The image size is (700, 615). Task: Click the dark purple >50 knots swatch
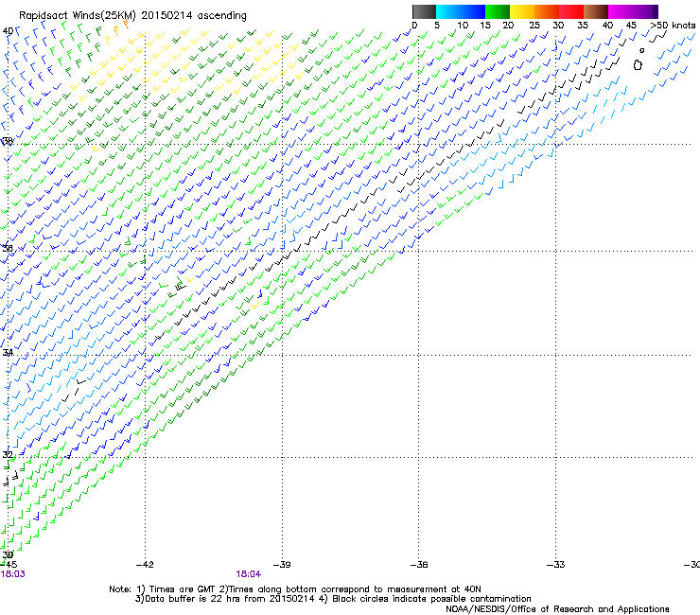pyautogui.click(x=654, y=11)
